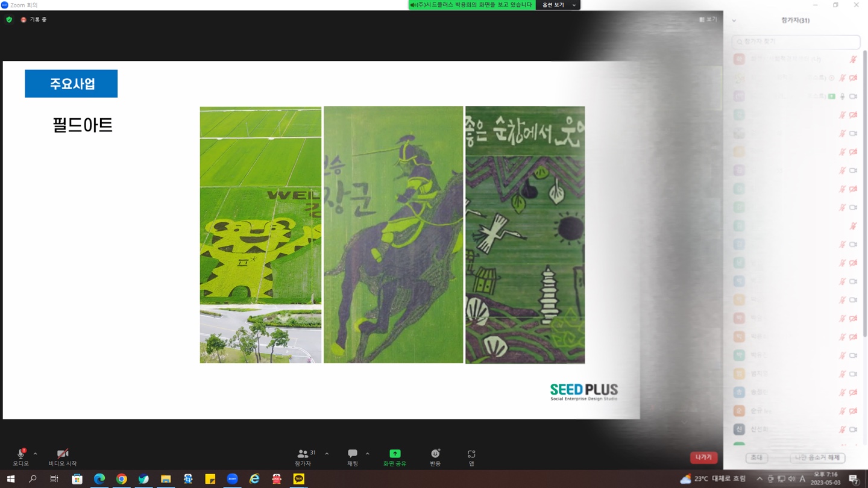The image size is (868, 488).
Task: Open Sticky Notes from taskbar
Action: tap(210, 479)
